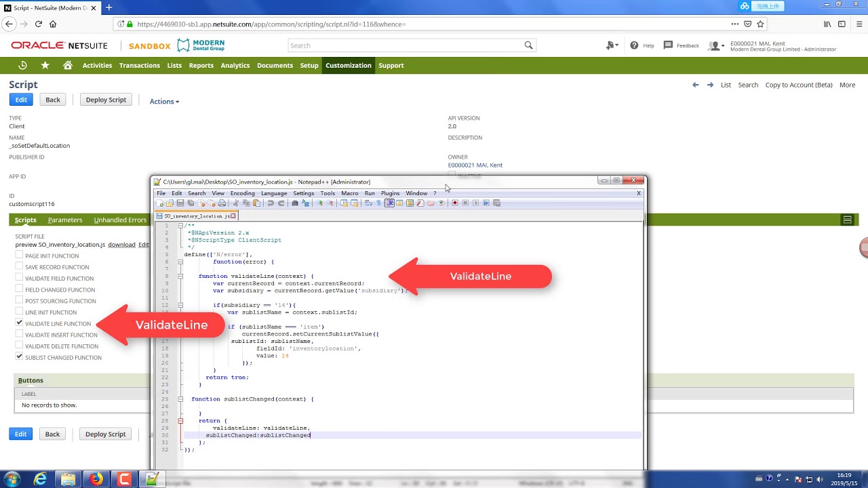Screen dimensions: 868x488
Task: Expand the Actions dropdown near the top
Action: coord(164,102)
